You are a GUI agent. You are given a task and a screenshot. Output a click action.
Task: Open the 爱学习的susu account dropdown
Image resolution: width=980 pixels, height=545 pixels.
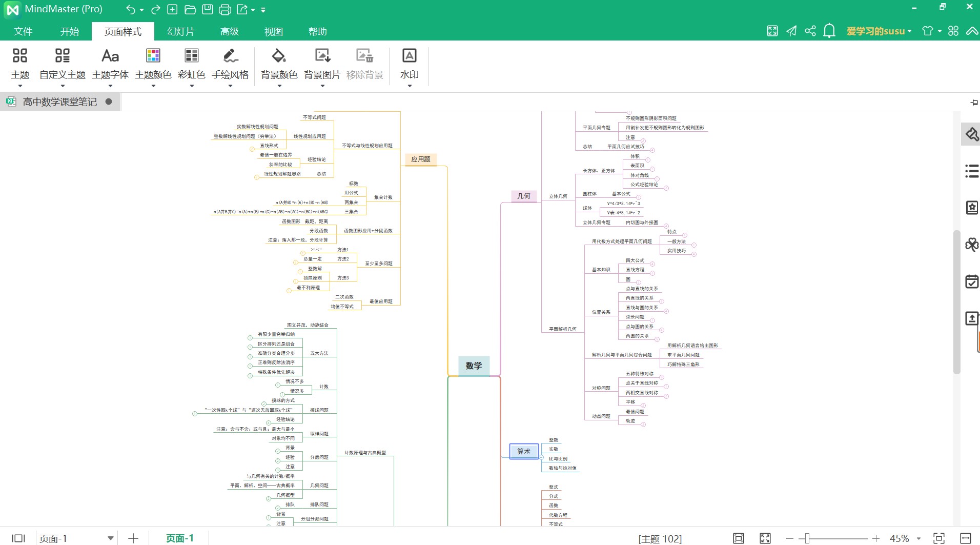click(879, 31)
